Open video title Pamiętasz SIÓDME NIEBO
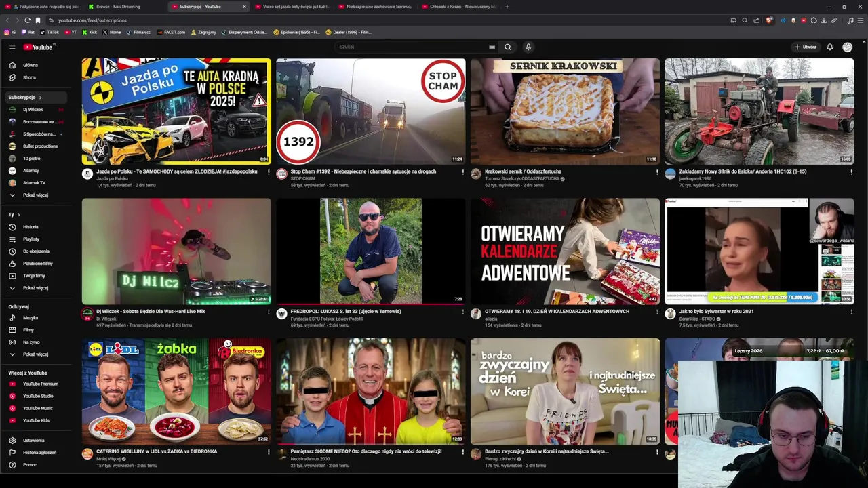This screenshot has width=868, height=488. [x=366, y=451]
